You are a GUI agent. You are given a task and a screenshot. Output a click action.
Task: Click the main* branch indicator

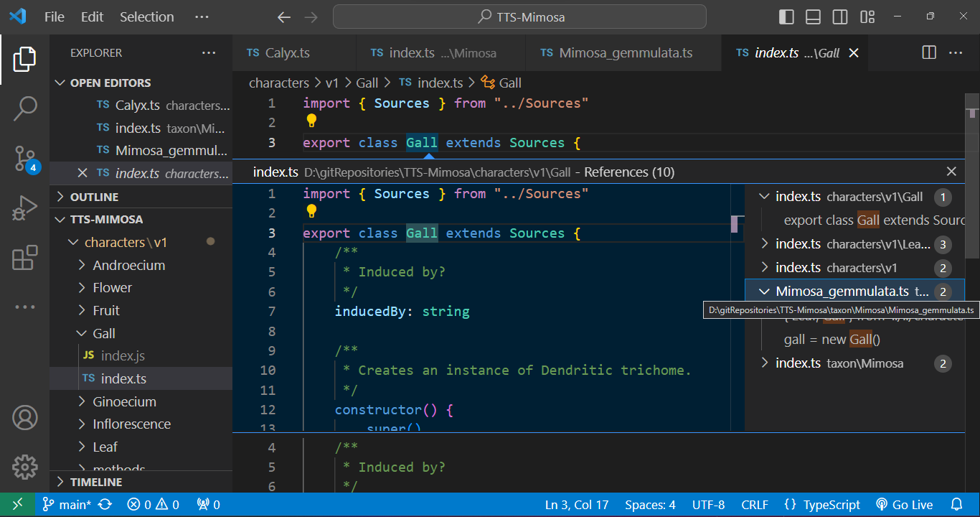coord(67,505)
